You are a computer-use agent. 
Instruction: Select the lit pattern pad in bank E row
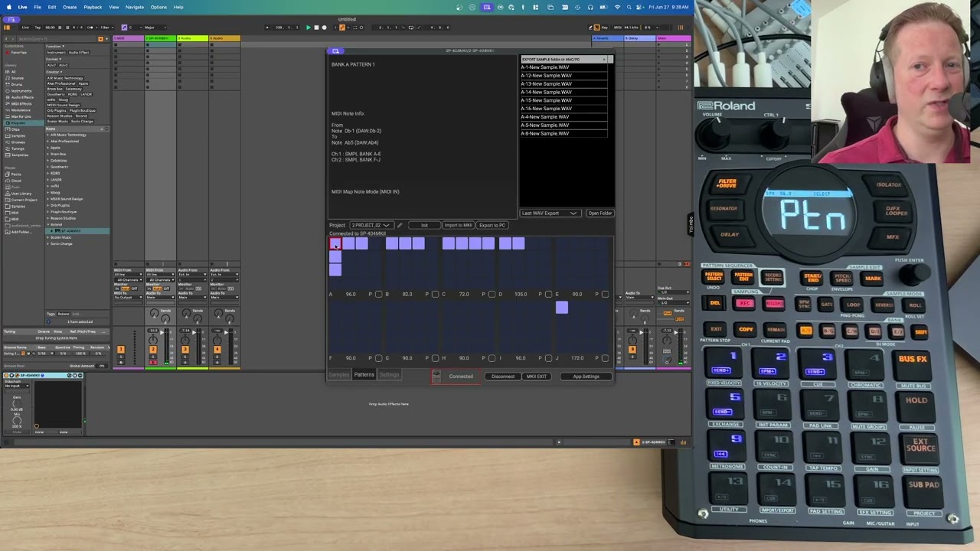562,307
